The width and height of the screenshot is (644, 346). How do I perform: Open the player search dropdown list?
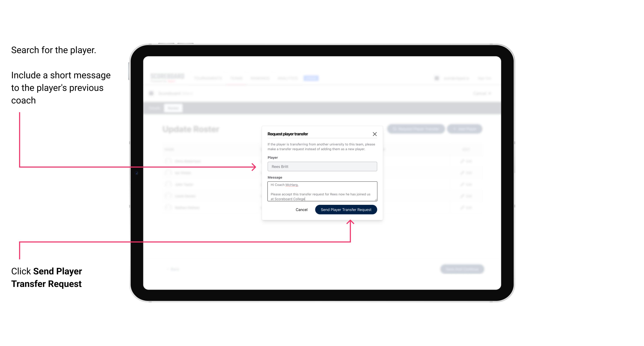click(x=322, y=166)
